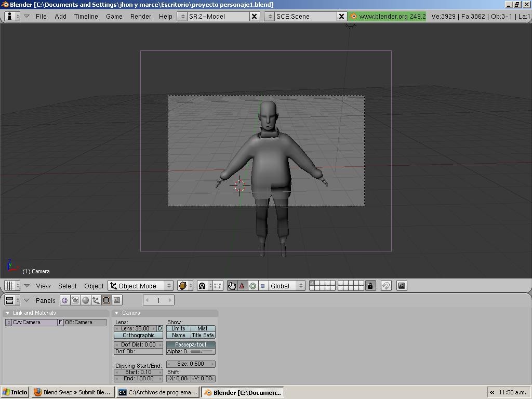Open the Global transform orientation dropdown
Viewport: 532px width, 399px height.
287,285
